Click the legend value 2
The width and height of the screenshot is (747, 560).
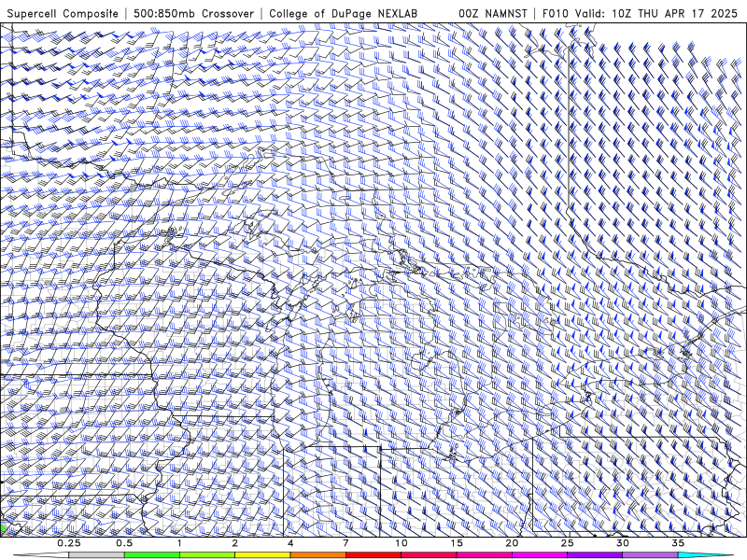pyautogui.click(x=235, y=543)
